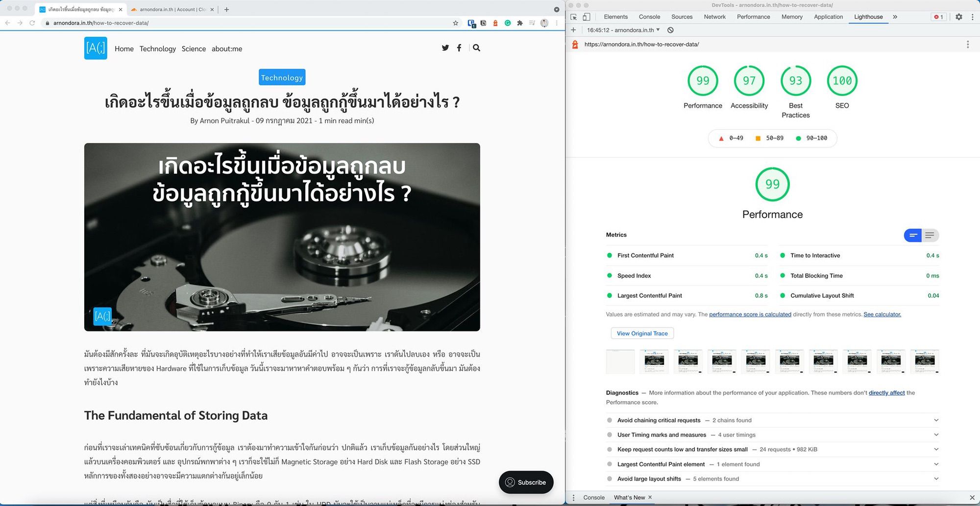Click the red error count badge
The width and height of the screenshot is (980, 506).
click(x=939, y=17)
